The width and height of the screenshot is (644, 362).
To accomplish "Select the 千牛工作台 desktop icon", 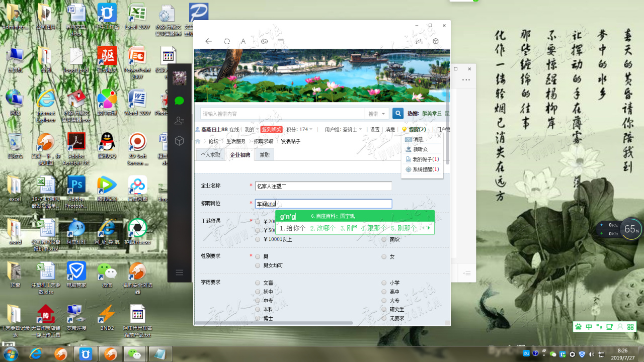I will [x=107, y=17].
